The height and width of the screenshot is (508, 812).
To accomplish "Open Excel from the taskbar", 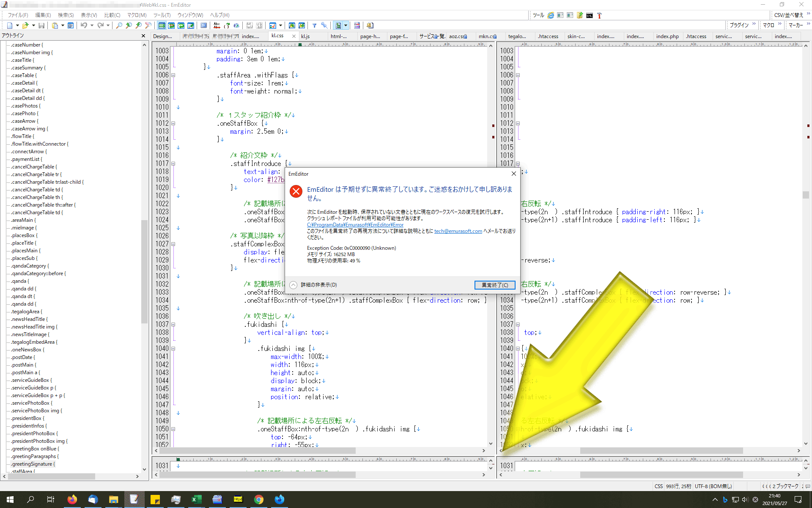I will [197, 500].
